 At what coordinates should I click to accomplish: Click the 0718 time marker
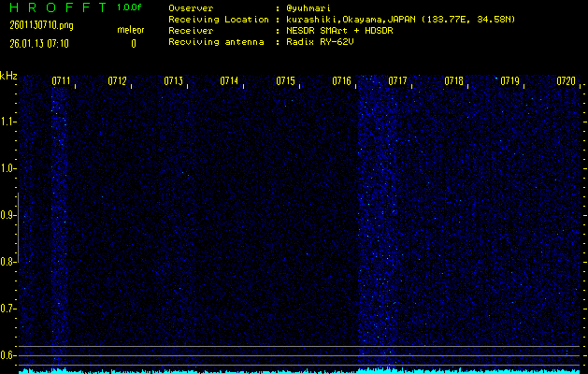453,81
